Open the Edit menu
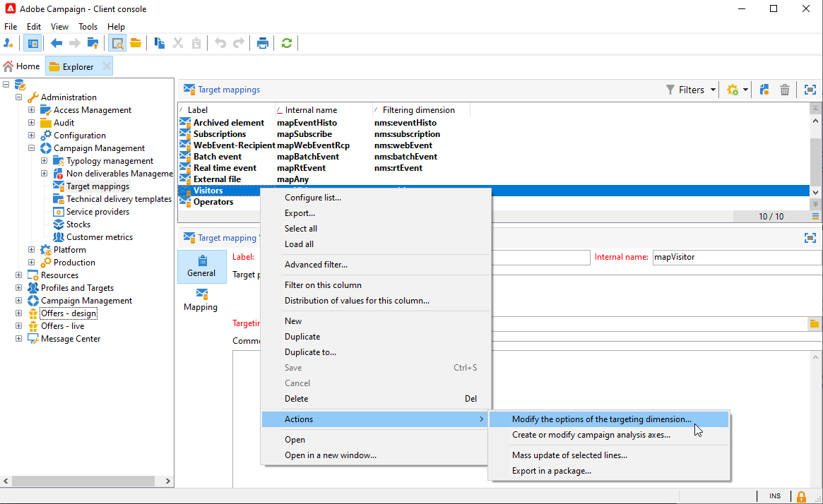Image resolution: width=823 pixels, height=504 pixels. click(x=34, y=27)
